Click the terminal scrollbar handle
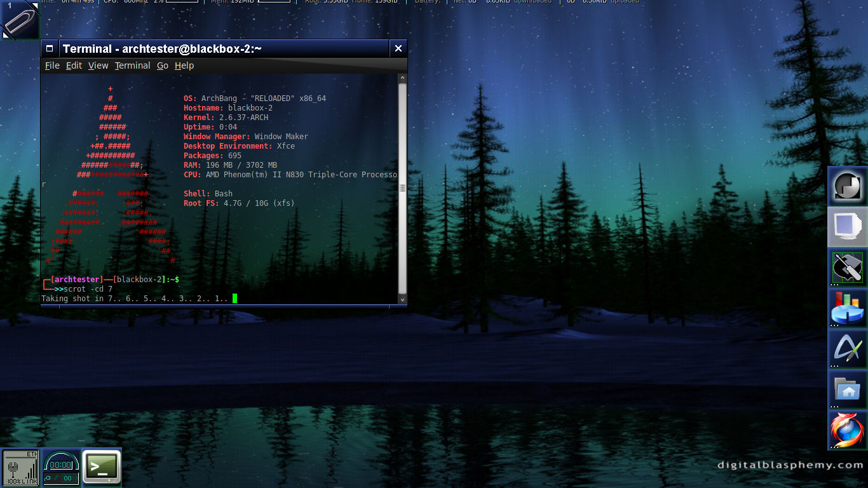This screenshot has width=868, height=488. click(402, 188)
